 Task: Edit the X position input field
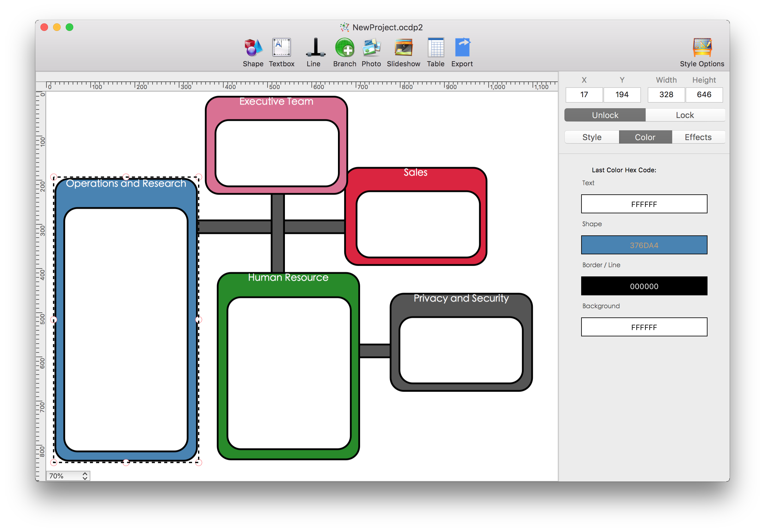click(584, 94)
